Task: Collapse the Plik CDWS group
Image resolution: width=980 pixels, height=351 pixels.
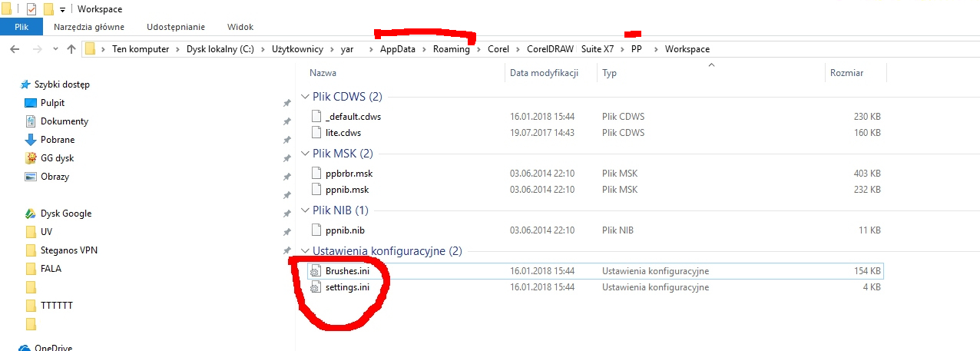Action: coord(305,97)
